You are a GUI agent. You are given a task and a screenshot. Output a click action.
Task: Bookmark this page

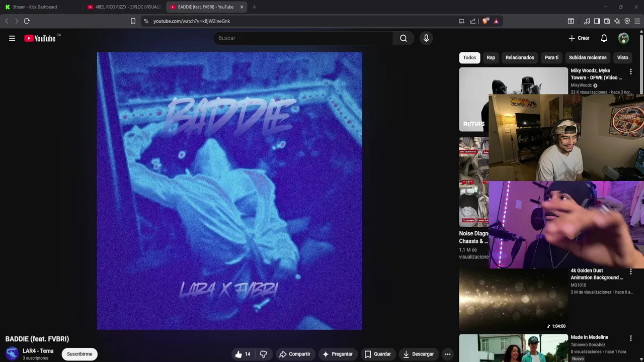133,21
